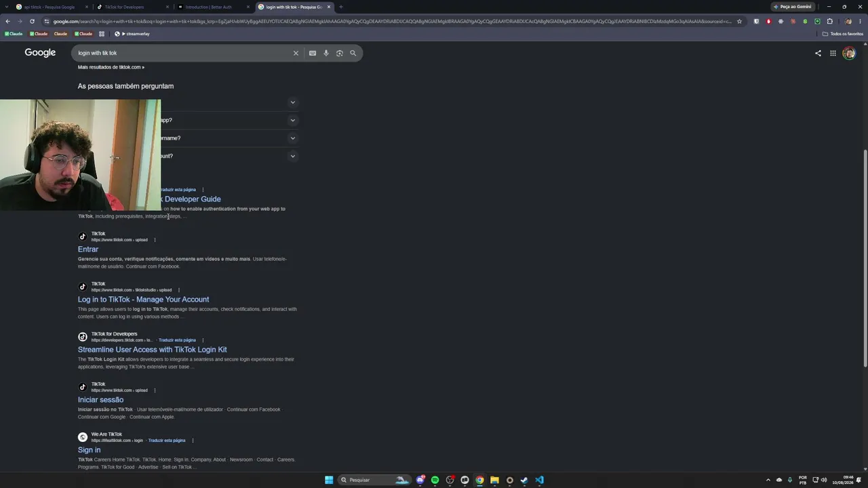Image resolution: width=868 pixels, height=488 pixels.
Task: Close the 'login with tik tok' tab
Action: tap(329, 7)
